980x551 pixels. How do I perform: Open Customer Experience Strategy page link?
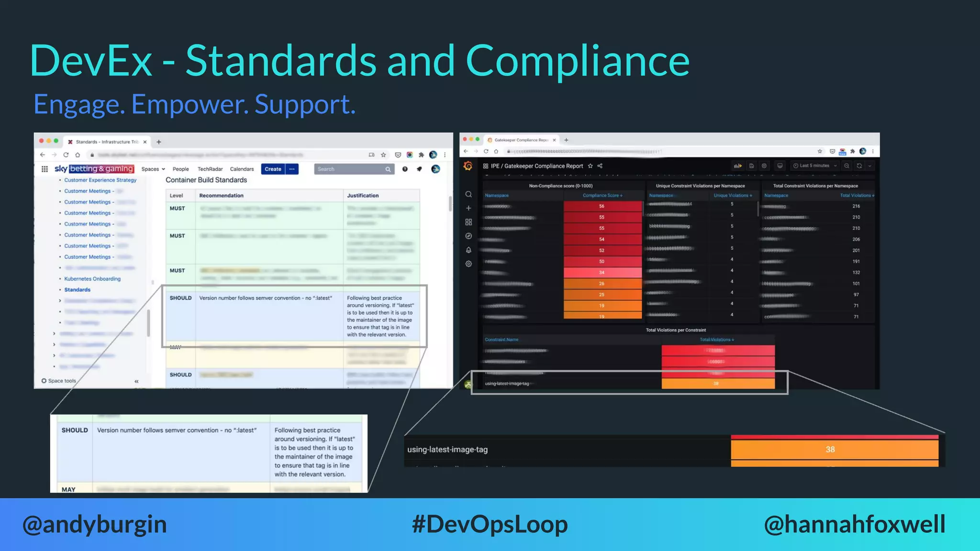[100, 180]
